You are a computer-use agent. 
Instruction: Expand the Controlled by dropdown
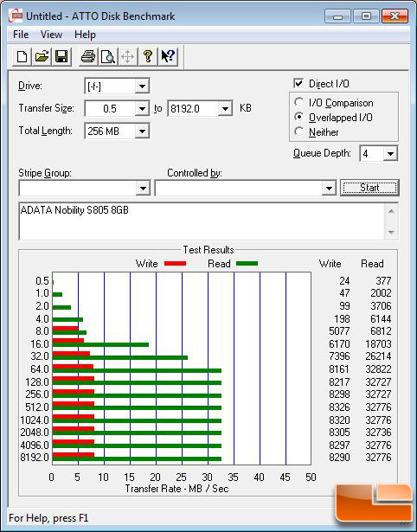[x=329, y=188]
